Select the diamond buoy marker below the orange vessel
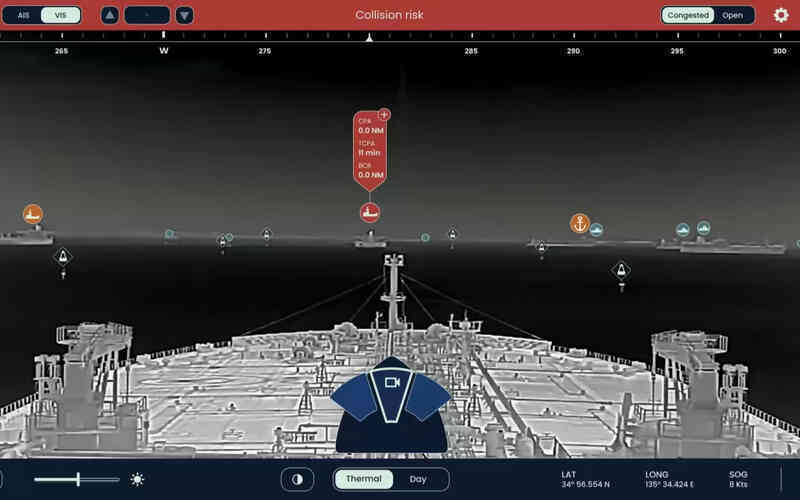Viewport: 800px width, 500px height. [x=63, y=256]
